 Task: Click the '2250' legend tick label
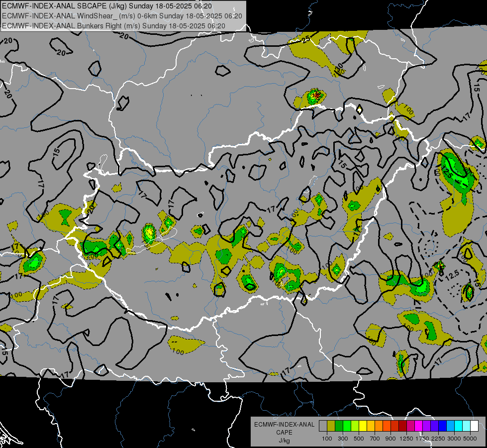[438, 439]
